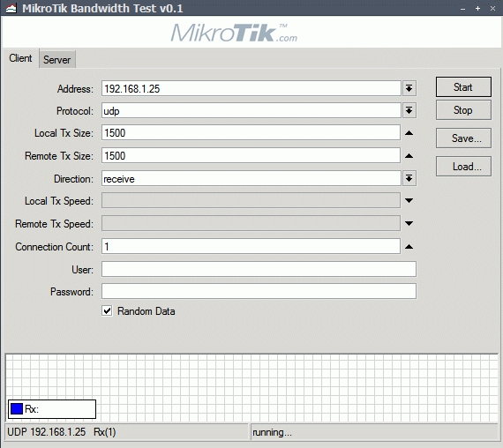The height and width of the screenshot is (448, 503).
Task: Click the MikroTik.com logo banner
Action: (234, 33)
